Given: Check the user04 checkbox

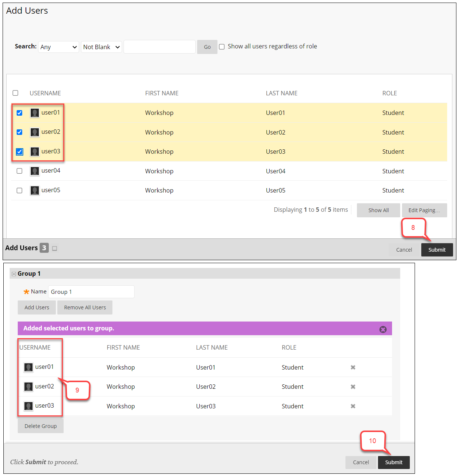Looking at the screenshot, I should click(20, 171).
